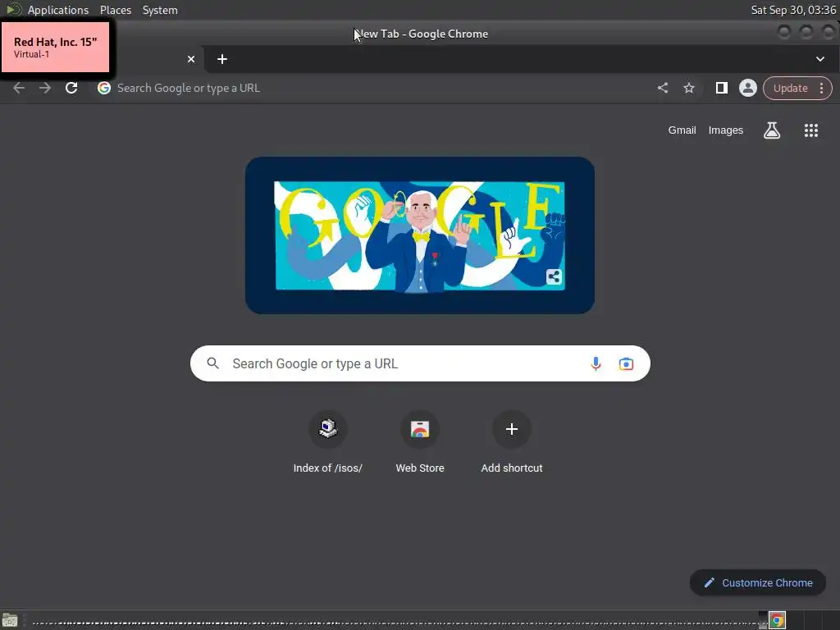The width and height of the screenshot is (840, 630).
Task: Reload the current page
Action: pos(71,88)
